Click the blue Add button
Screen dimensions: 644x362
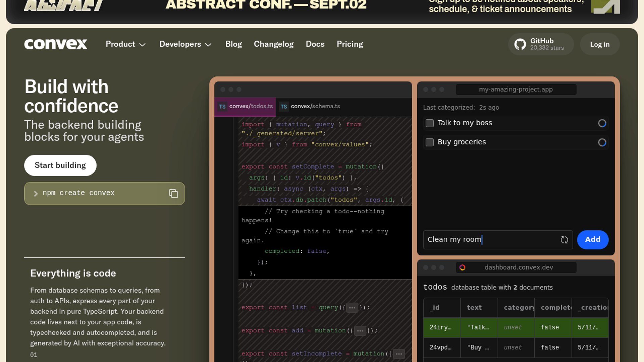pos(593,240)
